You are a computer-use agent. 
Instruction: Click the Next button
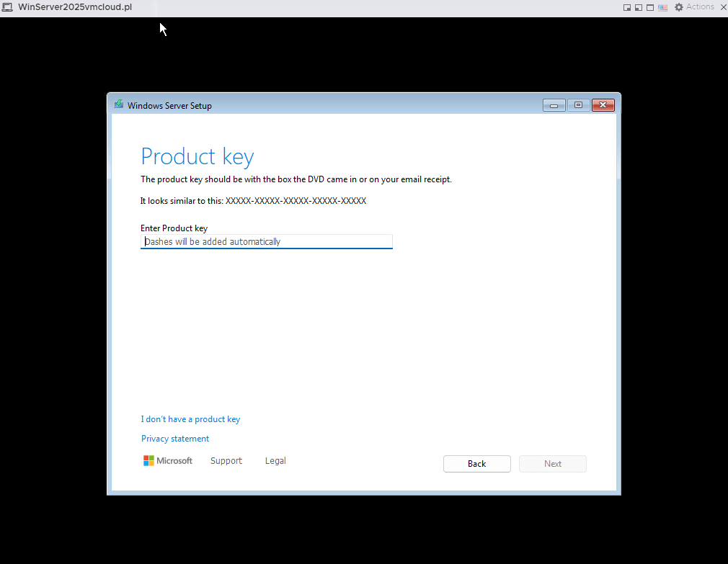(x=552, y=464)
